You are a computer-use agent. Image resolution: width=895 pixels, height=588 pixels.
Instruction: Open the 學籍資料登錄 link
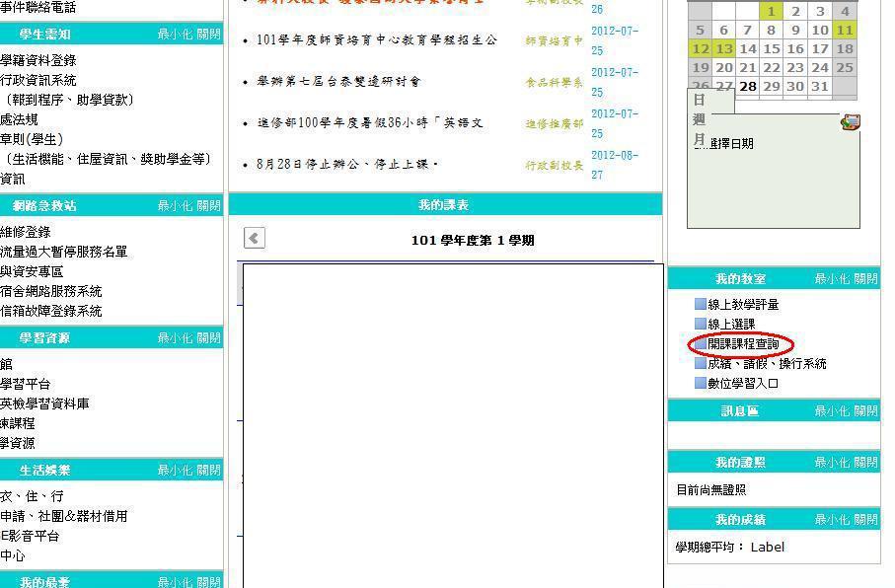point(38,60)
